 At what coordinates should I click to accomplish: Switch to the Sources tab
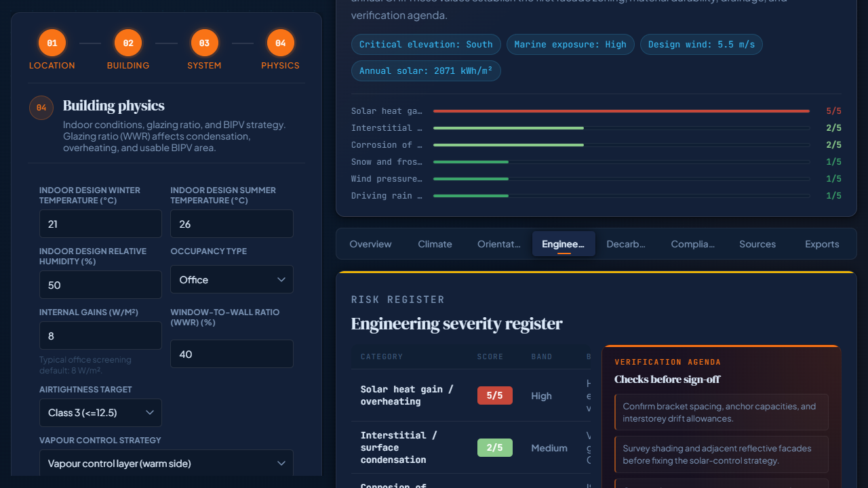coord(757,244)
